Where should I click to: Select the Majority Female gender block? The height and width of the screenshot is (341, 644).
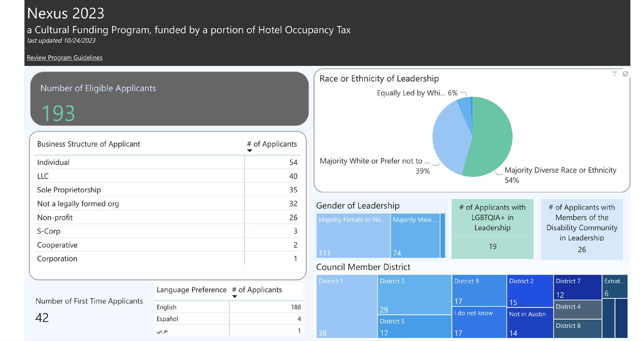pos(353,236)
